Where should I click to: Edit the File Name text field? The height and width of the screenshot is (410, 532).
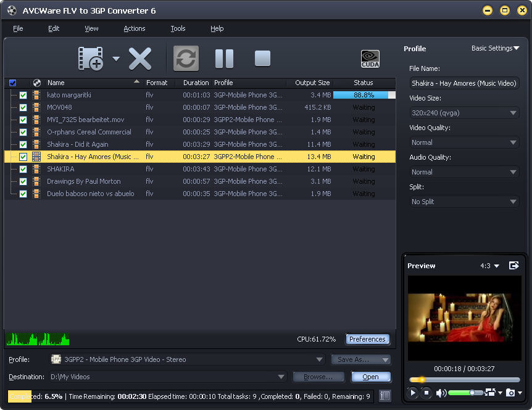coord(464,83)
